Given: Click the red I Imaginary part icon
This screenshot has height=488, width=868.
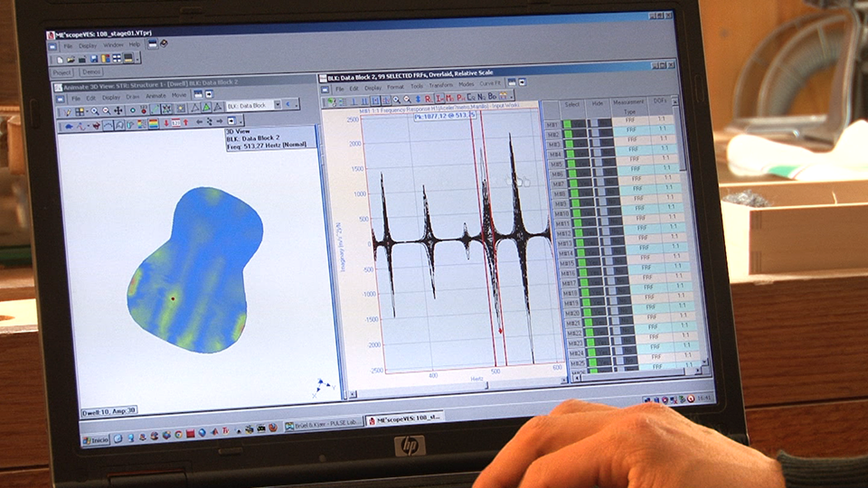Looking at the screenshot, I should click(439, 99).
